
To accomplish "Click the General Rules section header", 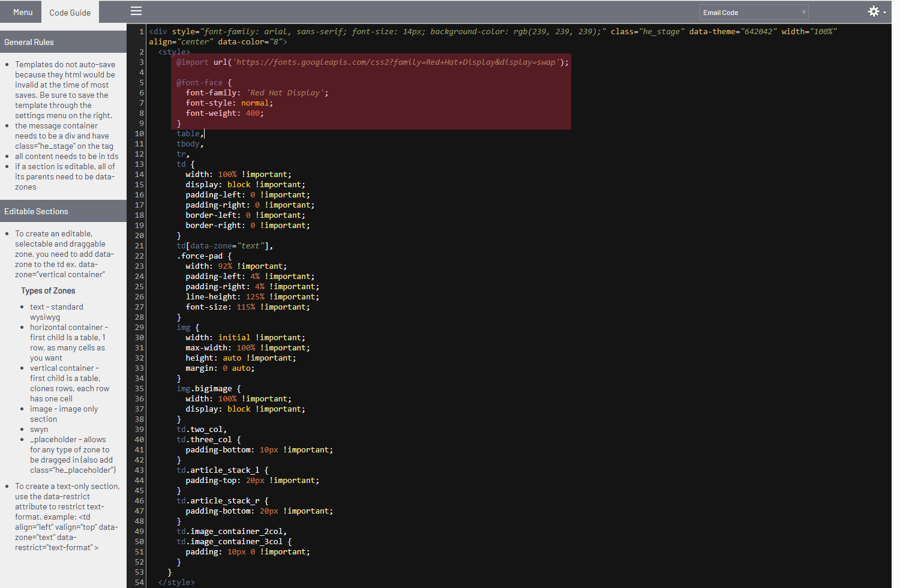I will (x=63, y=42).
